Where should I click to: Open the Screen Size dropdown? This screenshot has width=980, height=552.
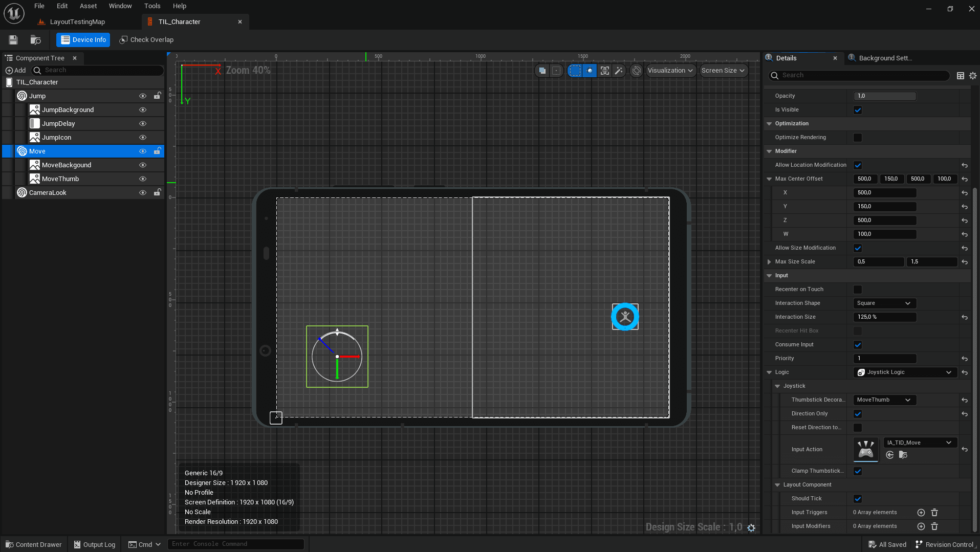[x=723, y=71]
